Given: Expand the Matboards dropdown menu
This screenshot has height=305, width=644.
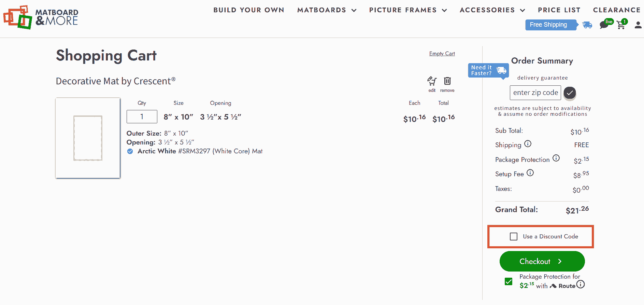Looking at the screenshot, I should pyautogui.click(x=327, y=10).
